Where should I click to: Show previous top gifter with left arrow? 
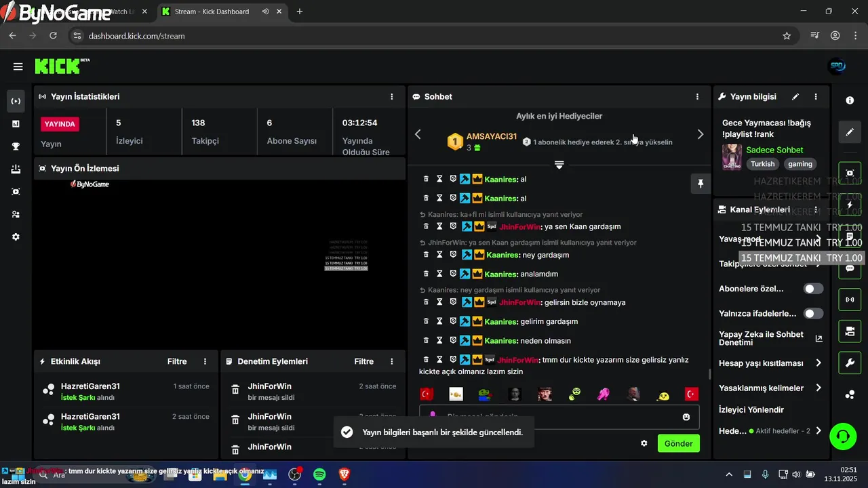(418, 134)
